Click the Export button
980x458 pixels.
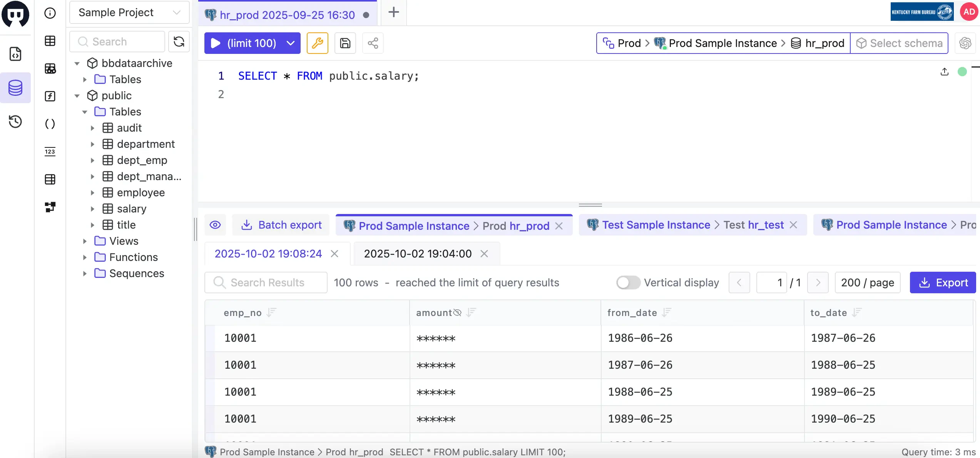(943, 282)
